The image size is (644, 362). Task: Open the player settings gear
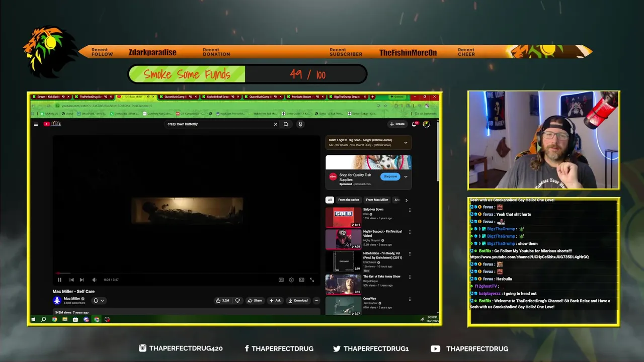tap(291, 280)
